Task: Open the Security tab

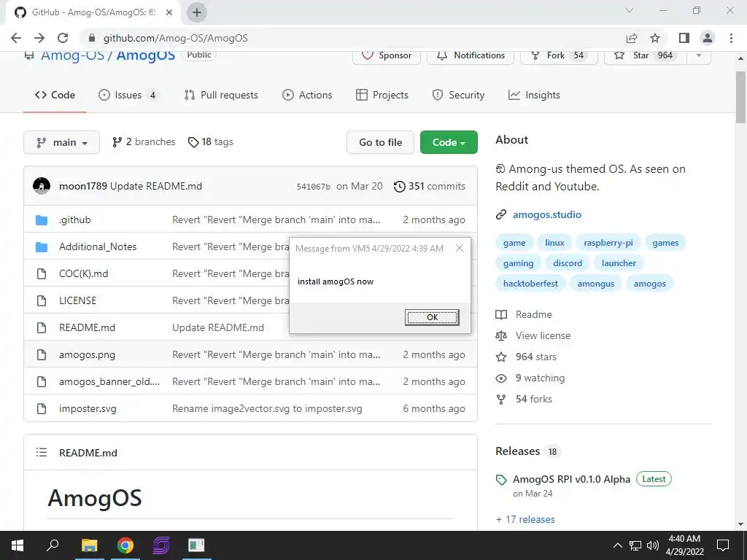Action: click(458, 96)
